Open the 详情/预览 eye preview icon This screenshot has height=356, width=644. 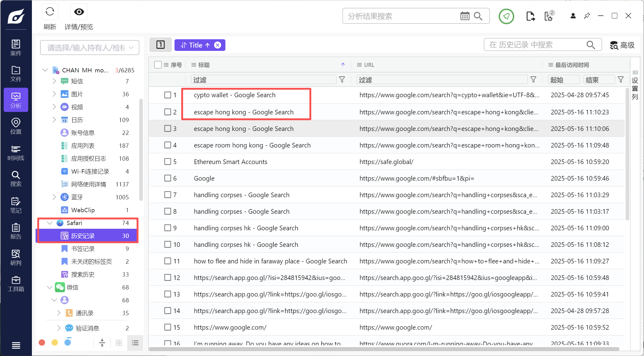79,12
